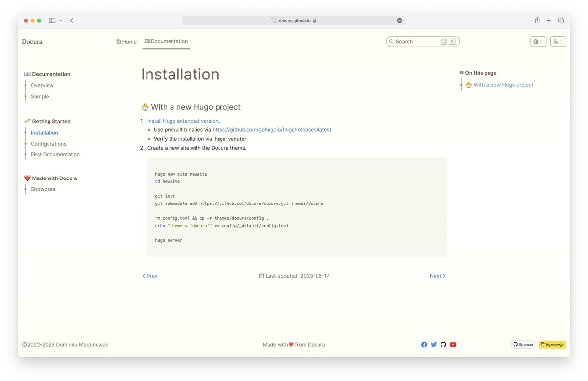The height and width of the screenshot is (381, 588).
Task: Click the Installation page title
Action: [180, 74]
